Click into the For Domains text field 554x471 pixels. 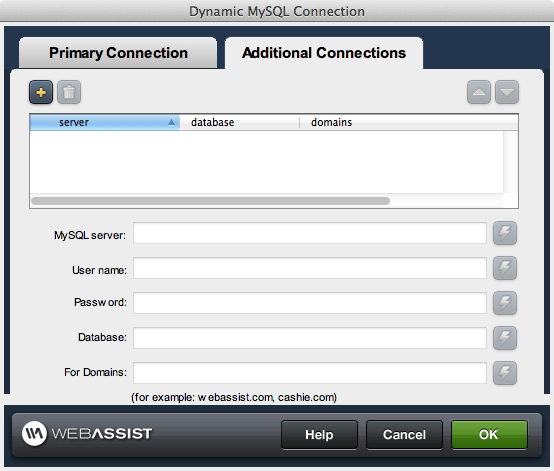tap(310, 373)
